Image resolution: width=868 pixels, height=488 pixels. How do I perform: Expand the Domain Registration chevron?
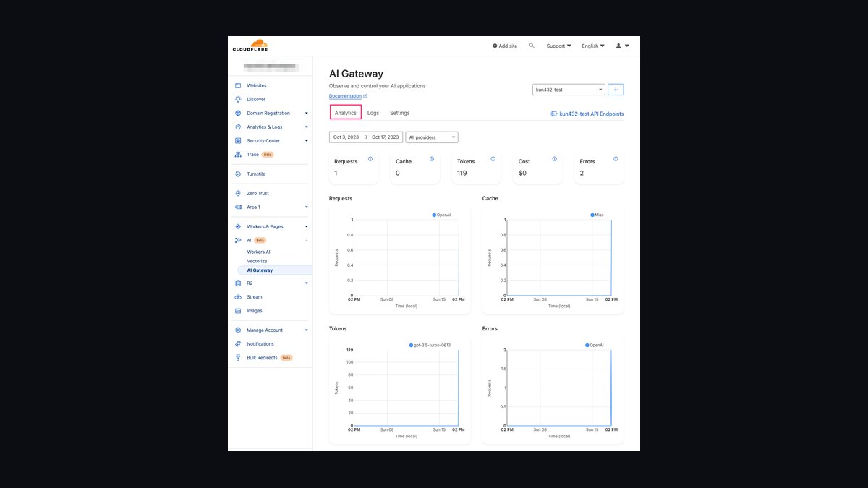[307, 113]
